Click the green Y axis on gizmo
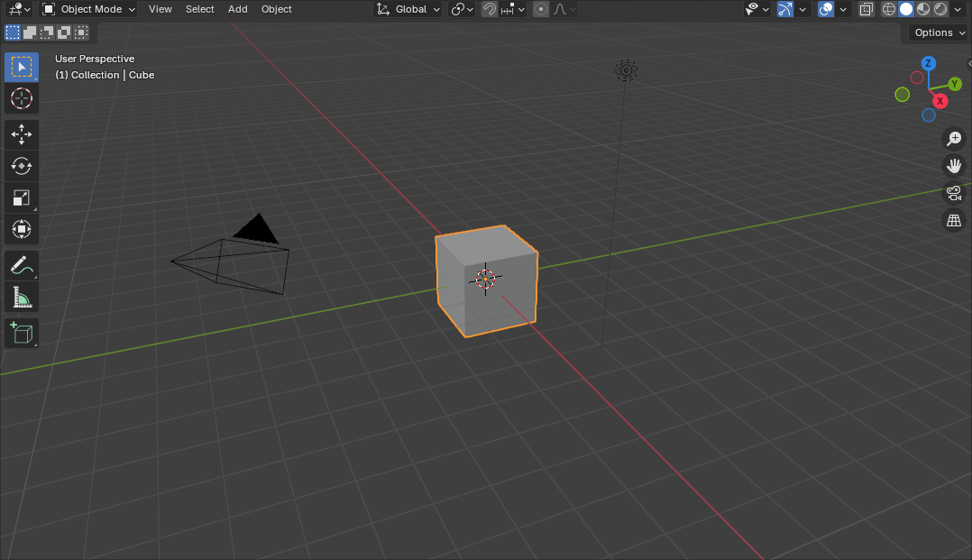Viewport: 972px width, 560px height. pyautogui.click(x=955, y=84)
